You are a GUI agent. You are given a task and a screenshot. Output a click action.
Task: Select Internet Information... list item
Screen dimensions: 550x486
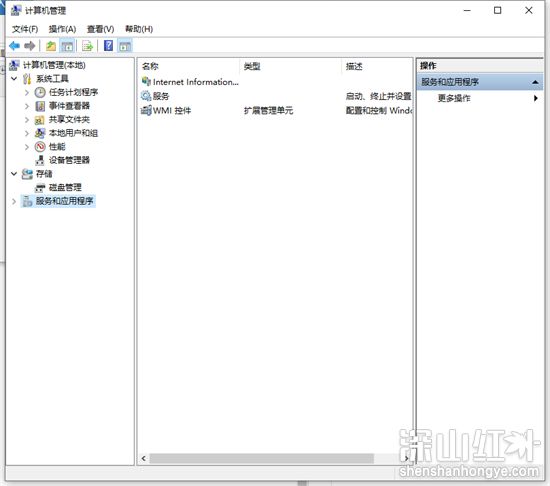tap(196, 82)
